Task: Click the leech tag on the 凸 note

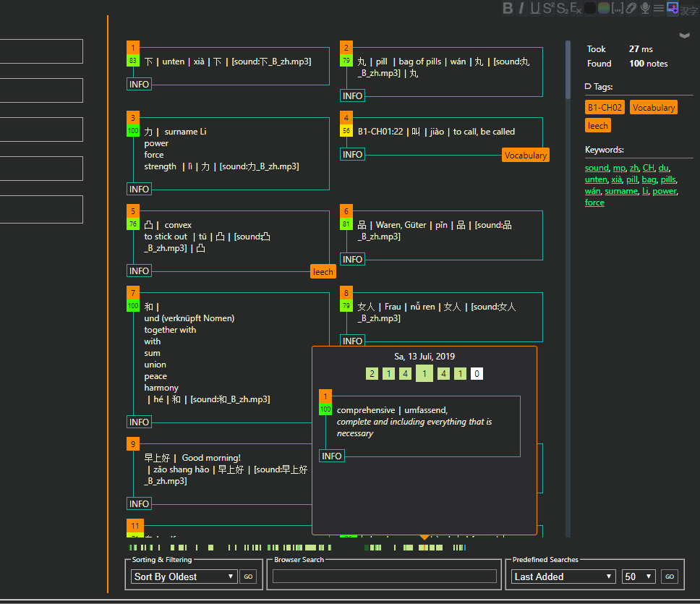Action: tap(323, 272)
